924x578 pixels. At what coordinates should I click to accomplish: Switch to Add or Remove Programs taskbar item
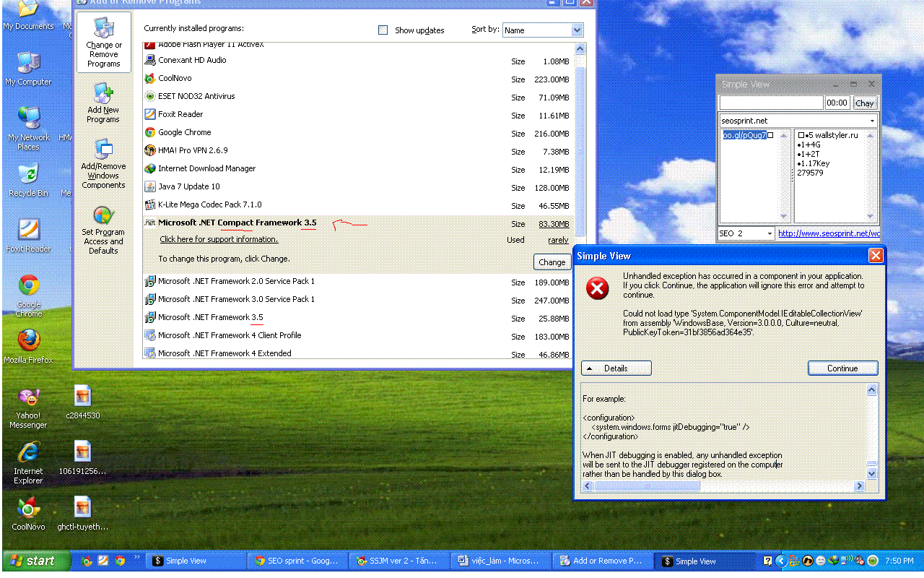click(601, 561)
